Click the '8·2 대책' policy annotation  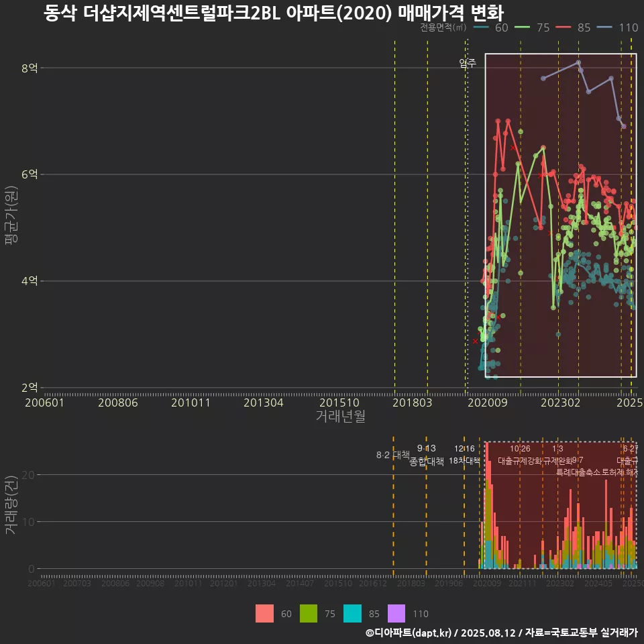pos(393,455)
